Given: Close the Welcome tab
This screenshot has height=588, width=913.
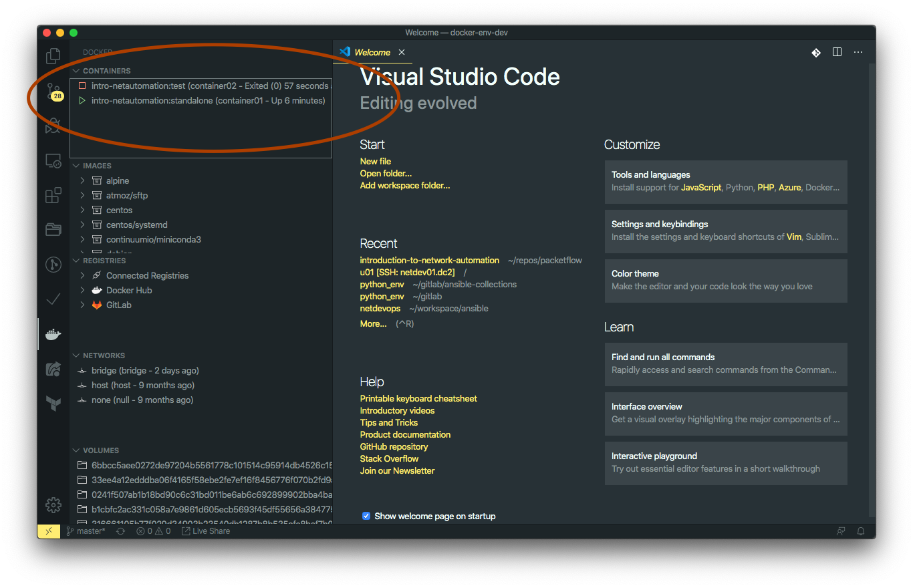Looking at the screenshot, I should 402,52.
